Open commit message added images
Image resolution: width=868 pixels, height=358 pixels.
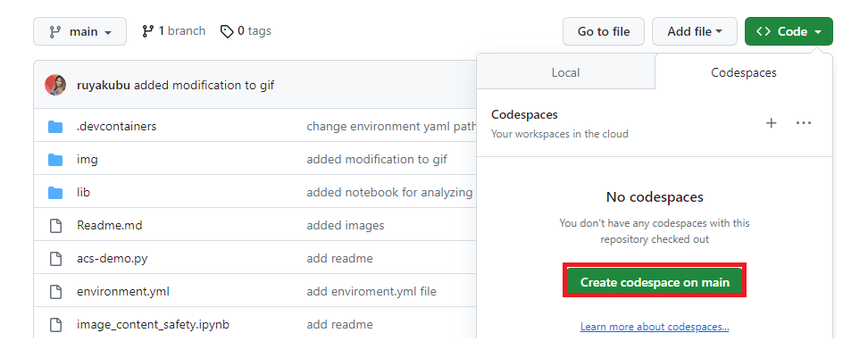pos(346,225)
